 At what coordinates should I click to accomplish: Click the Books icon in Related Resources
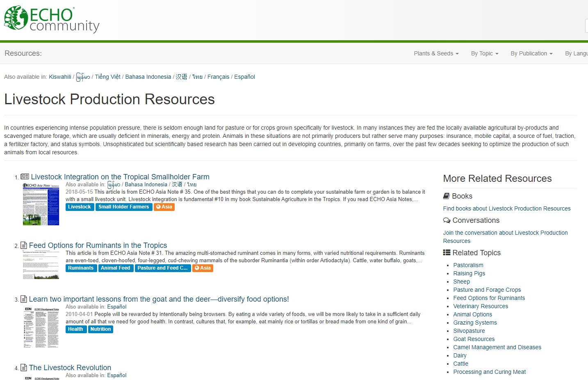(447, 196)
